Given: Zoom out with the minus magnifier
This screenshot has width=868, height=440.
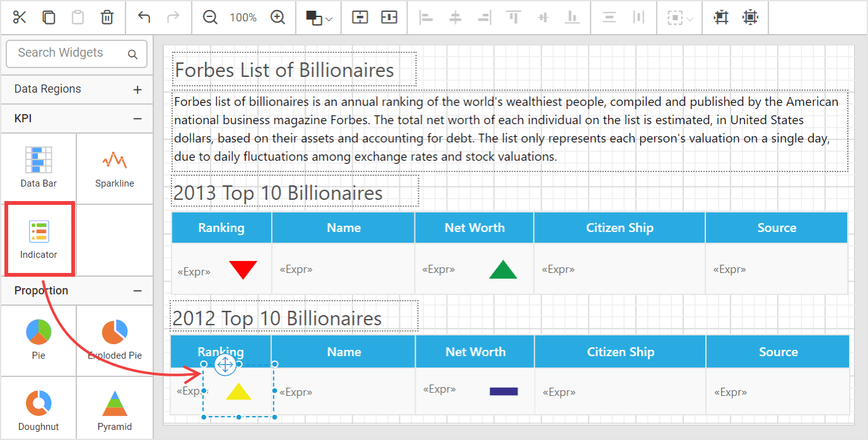Looking at the screenshot, I should [210, 17].
